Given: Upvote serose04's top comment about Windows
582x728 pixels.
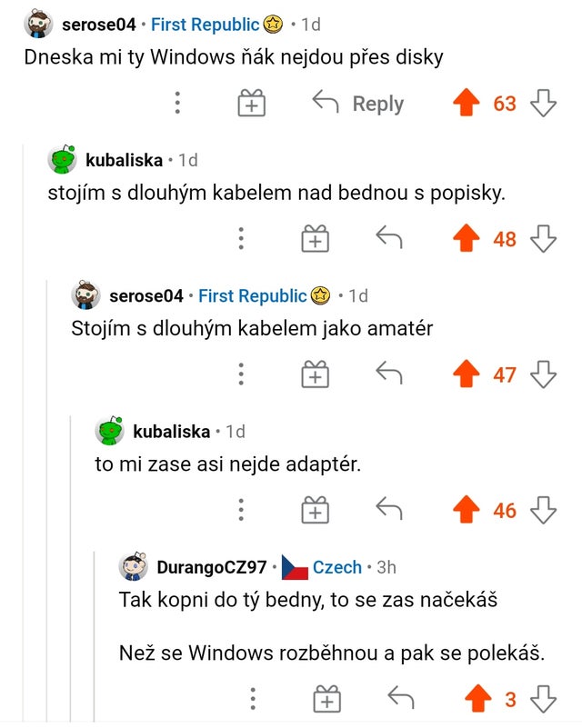Looking at the screenshot, I should 466,103.
